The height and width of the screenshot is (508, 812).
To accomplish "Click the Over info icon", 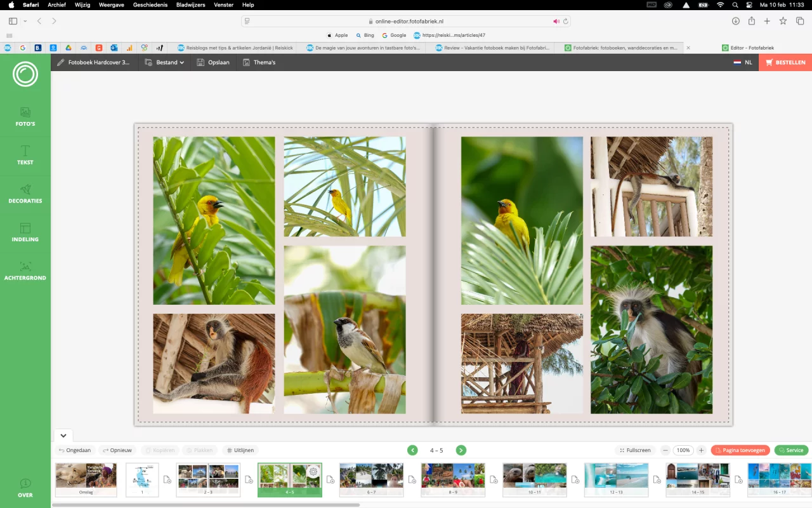I will [25, 487].
